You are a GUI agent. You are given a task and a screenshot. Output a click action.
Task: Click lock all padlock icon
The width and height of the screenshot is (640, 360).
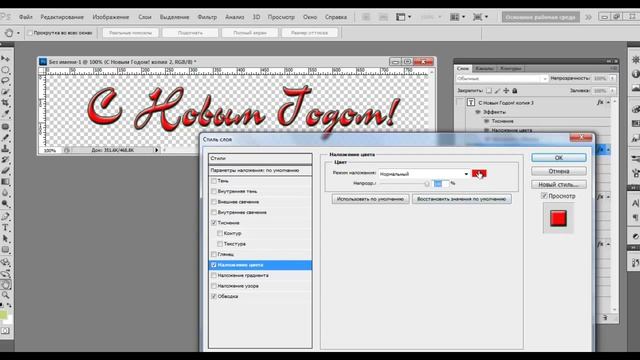tap(515, 91)
